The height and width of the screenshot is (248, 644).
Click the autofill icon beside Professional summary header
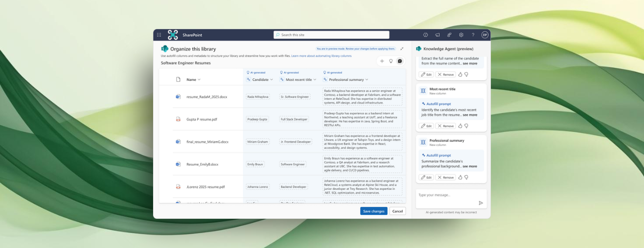[x=325, y=79]
